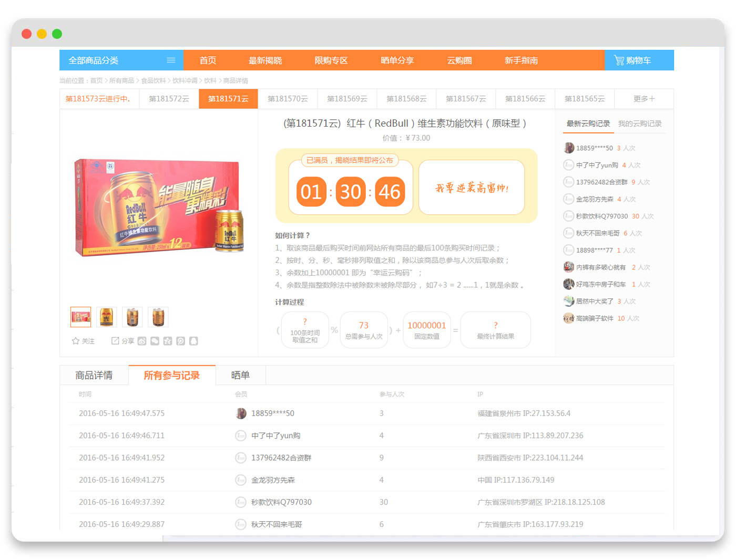Click breadcrumb link 所有商品
The width and height of the screenshot is (736, 560).
pos(121,80)
